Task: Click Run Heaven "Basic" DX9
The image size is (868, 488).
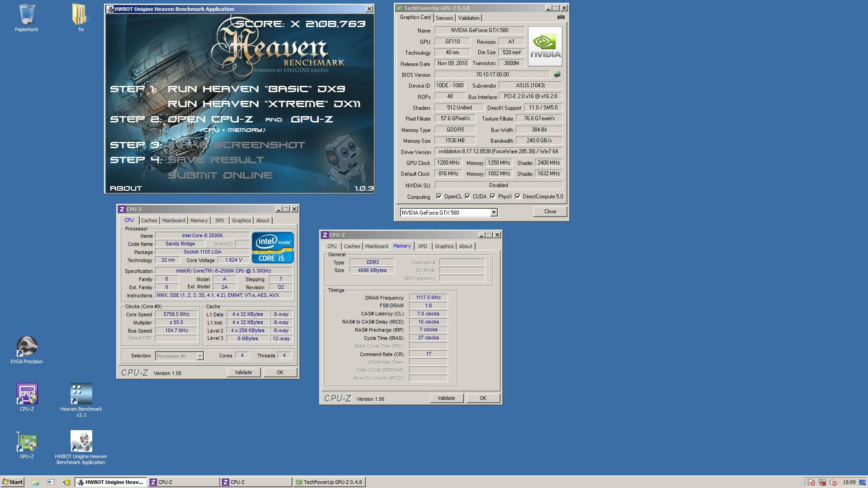Action: point(256,89)
